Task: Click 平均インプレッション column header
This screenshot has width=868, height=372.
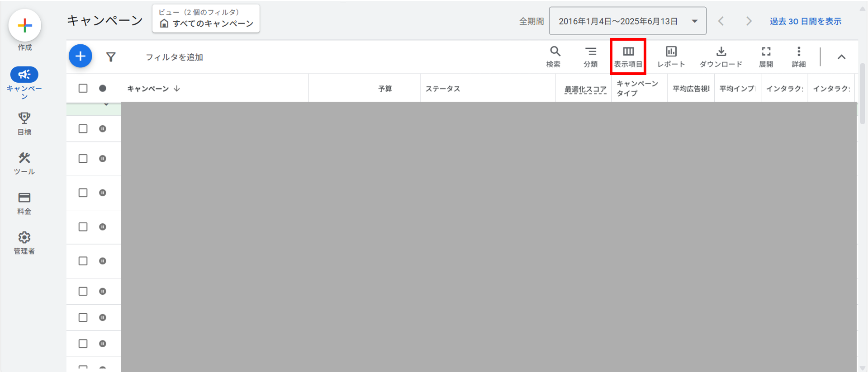Action: click(x=738, y=89)
